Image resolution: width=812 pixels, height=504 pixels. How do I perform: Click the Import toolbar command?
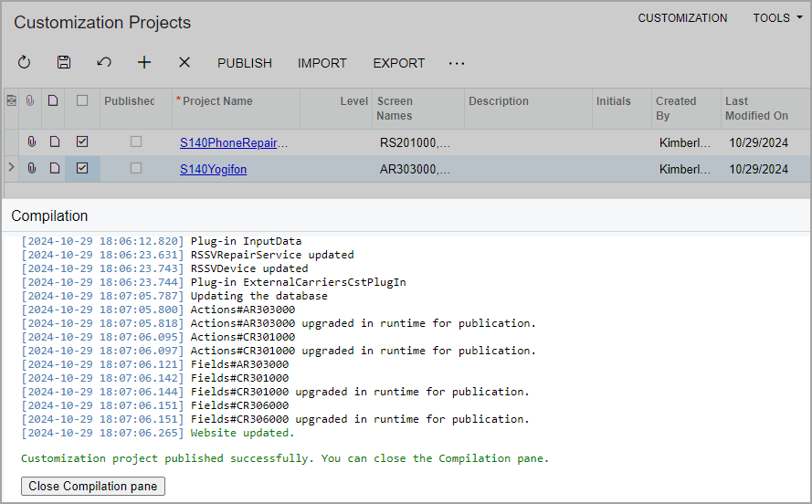(322, 63)
